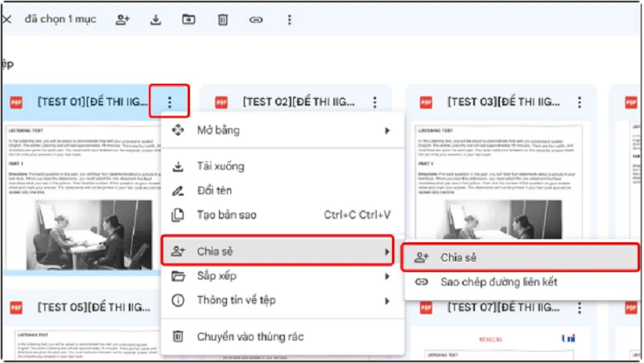Screen dimensions: 644x363
Task: Click the folder icon next to 'Sắp xếp'
Action: [x=178, y=276]
